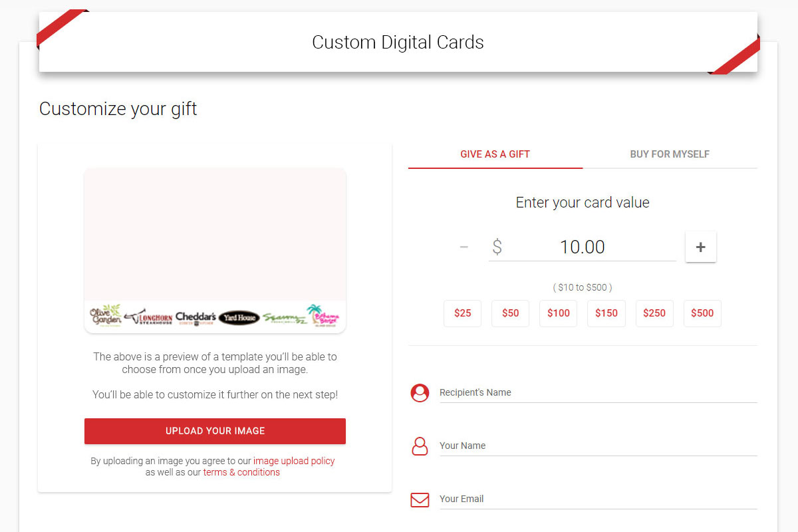Image resolution: width=798 pixels, height=532 pixels.
Task: Click the plus button to increase card value
Action: (x=700, y=247)
